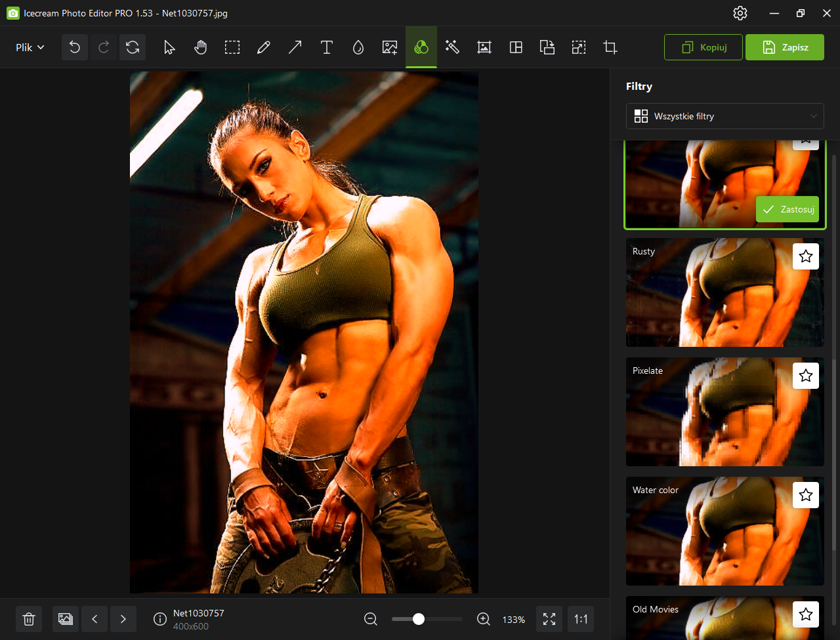This screenshot has width=840, height=640.
Task: Open the resize image tool
Action: click(578, 47)
